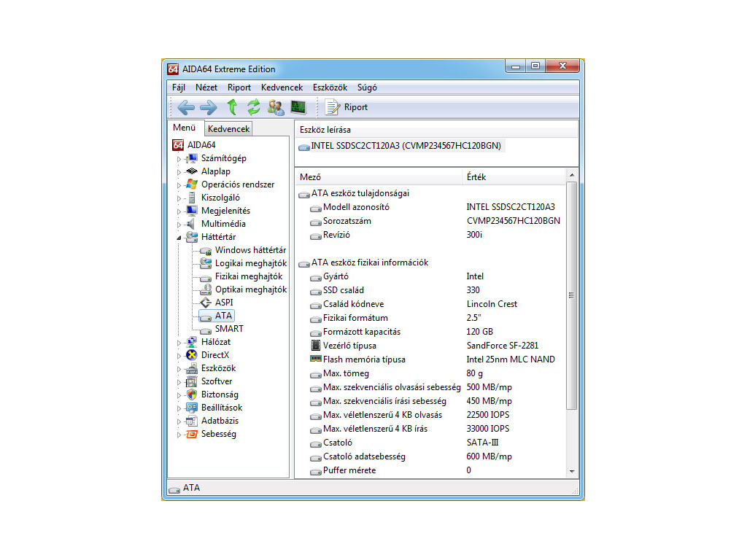
Task: Click the Back arrow toolbar icon
Action: click(x=186, y=107)
